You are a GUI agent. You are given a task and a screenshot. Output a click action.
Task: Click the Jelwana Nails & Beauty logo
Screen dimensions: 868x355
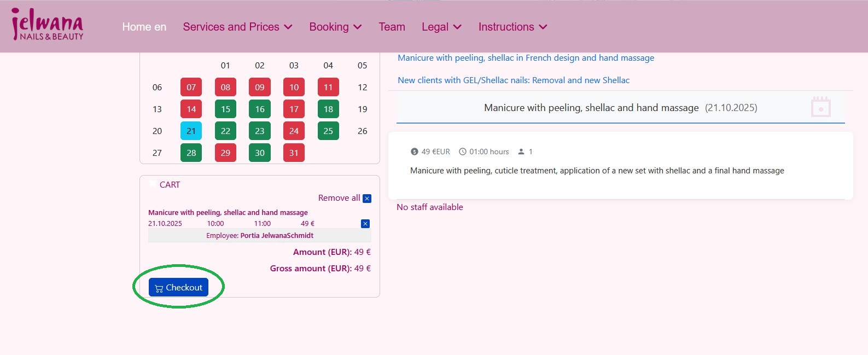48,25
